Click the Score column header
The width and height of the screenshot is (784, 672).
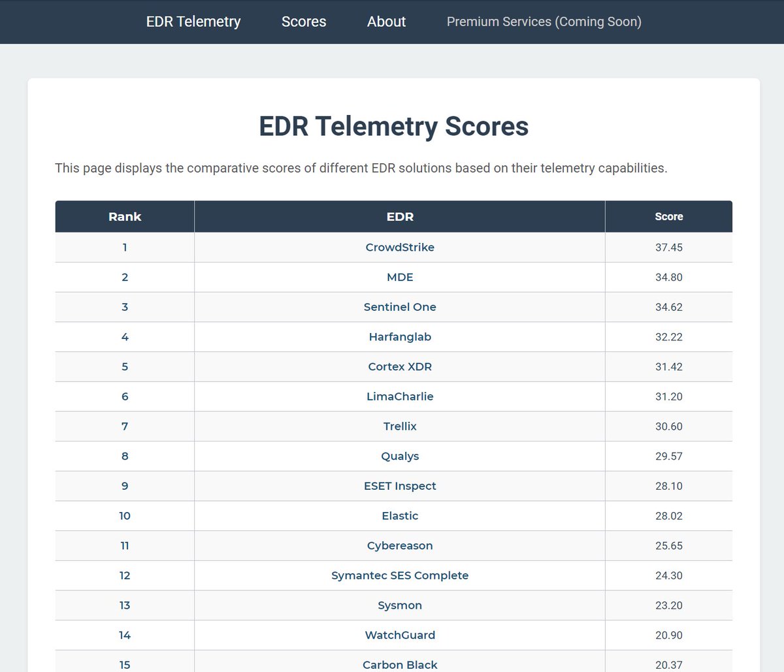coord(669,217)
